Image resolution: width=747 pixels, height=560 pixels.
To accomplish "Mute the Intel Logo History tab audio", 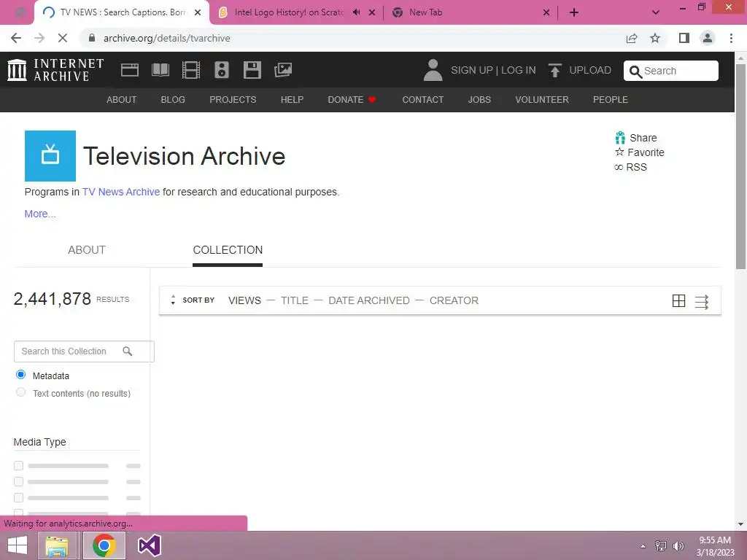I will coord(356,12).
